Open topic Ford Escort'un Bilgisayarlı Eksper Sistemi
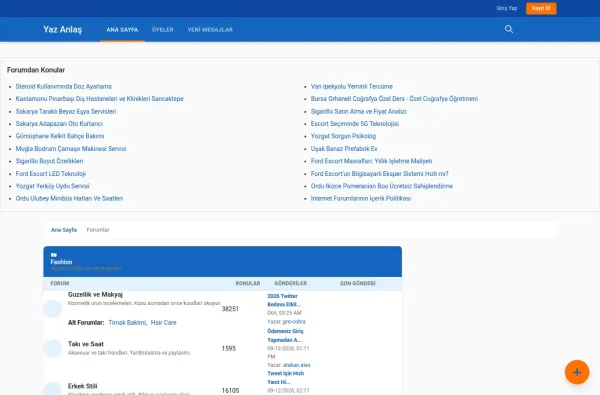The image size is (600, 395). 380,173
